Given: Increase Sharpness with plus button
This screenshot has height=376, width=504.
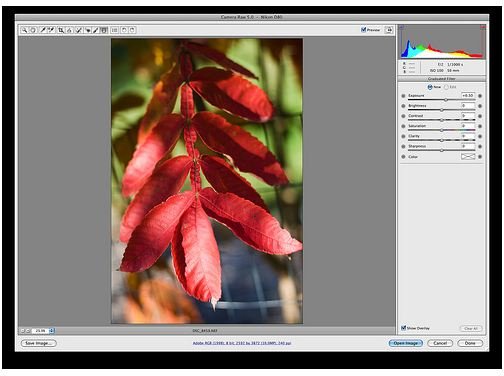Looking at the screenshot, I should click(x=480, y=146).
